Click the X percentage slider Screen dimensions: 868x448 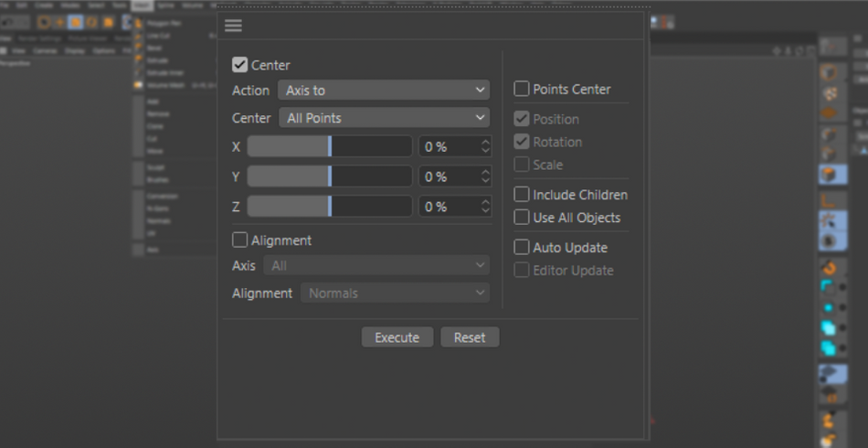(329, 147)
